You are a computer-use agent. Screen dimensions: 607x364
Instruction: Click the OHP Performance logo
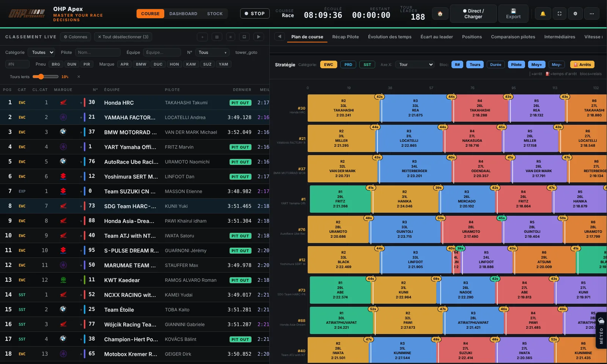pos(27,14)
